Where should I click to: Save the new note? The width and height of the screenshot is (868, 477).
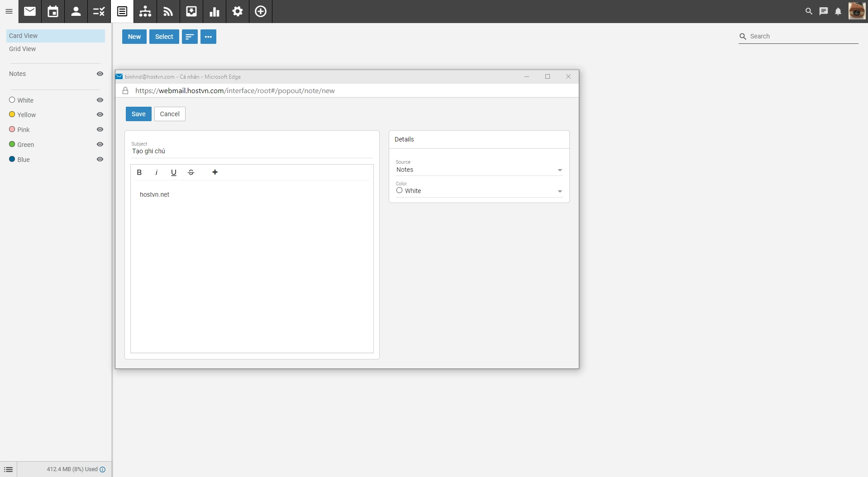tap(138, 114)
